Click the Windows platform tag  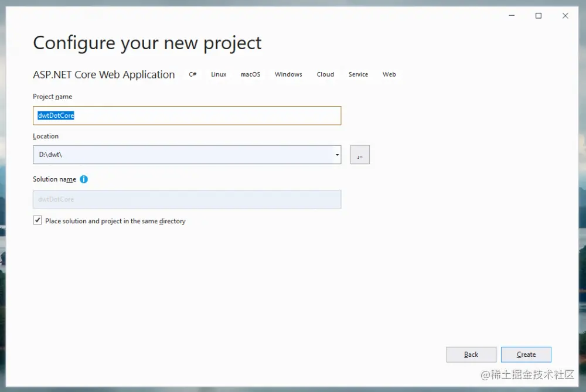point(288,74)
